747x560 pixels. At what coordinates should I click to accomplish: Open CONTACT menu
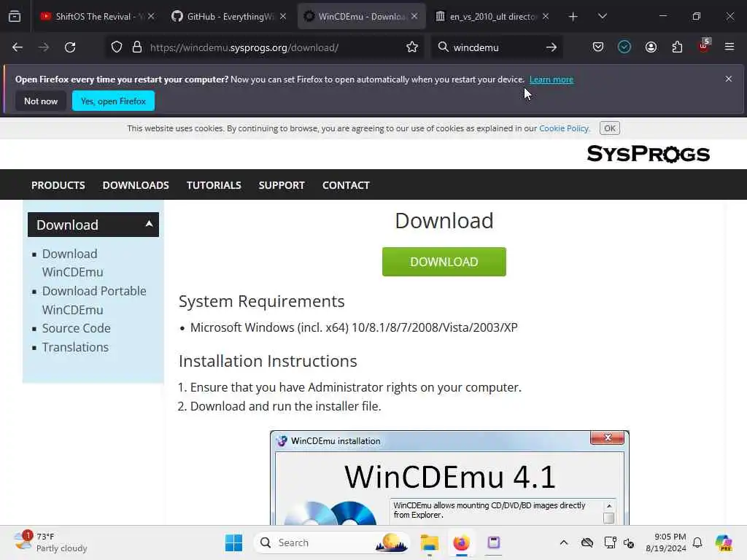[x=346, y=185]
